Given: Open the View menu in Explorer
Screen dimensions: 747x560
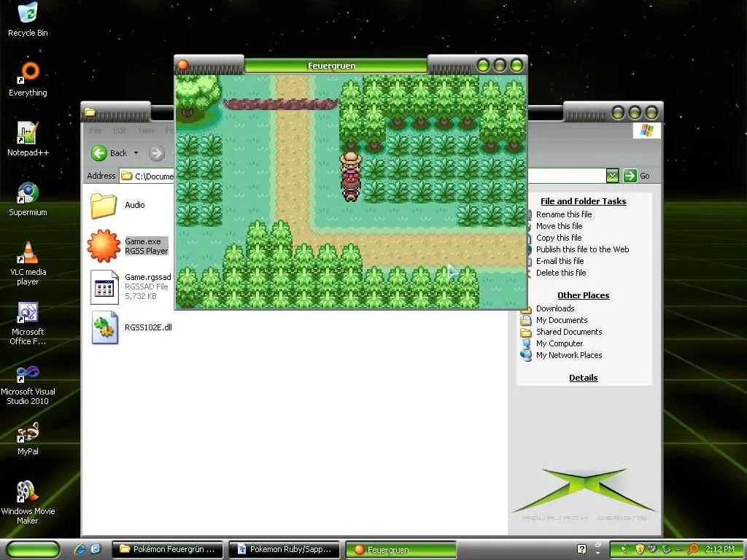Looking at the screenshot, I should click(146, 131).
